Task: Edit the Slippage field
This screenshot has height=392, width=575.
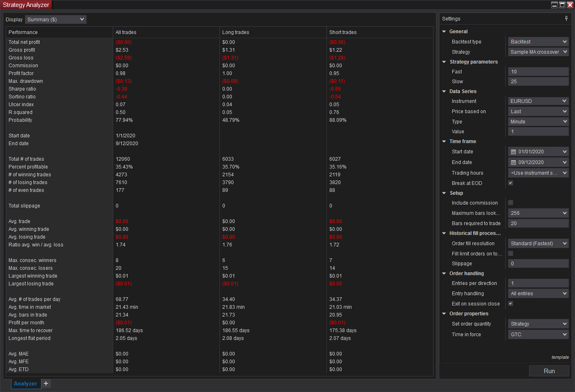Action: click(x=538, y=264)
